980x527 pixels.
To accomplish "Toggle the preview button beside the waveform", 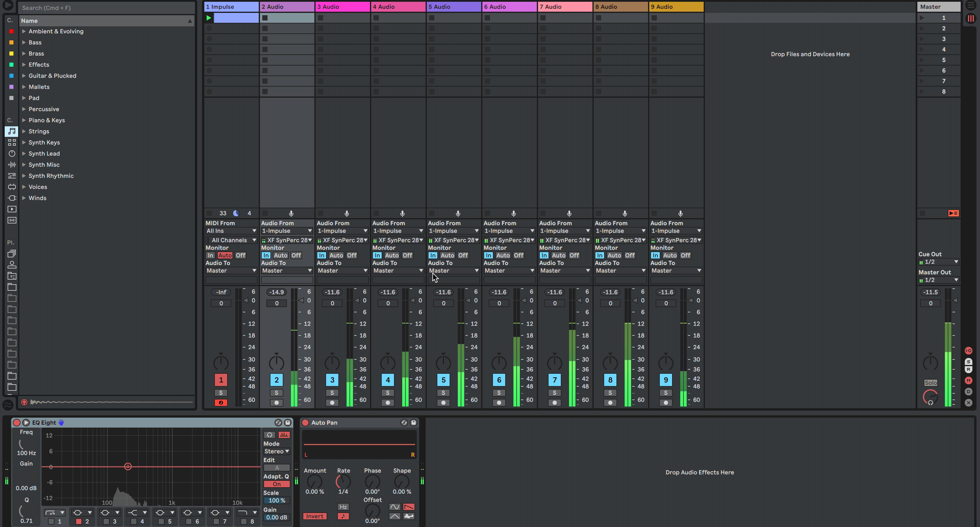I will [24, 402].
